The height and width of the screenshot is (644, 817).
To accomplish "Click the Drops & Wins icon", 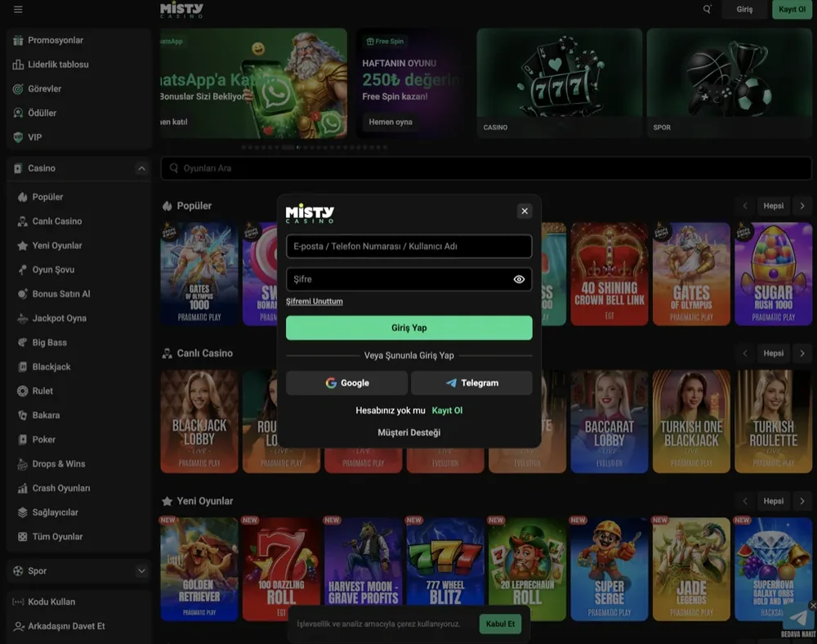I will pyautogui.click(x=22, y=463).
